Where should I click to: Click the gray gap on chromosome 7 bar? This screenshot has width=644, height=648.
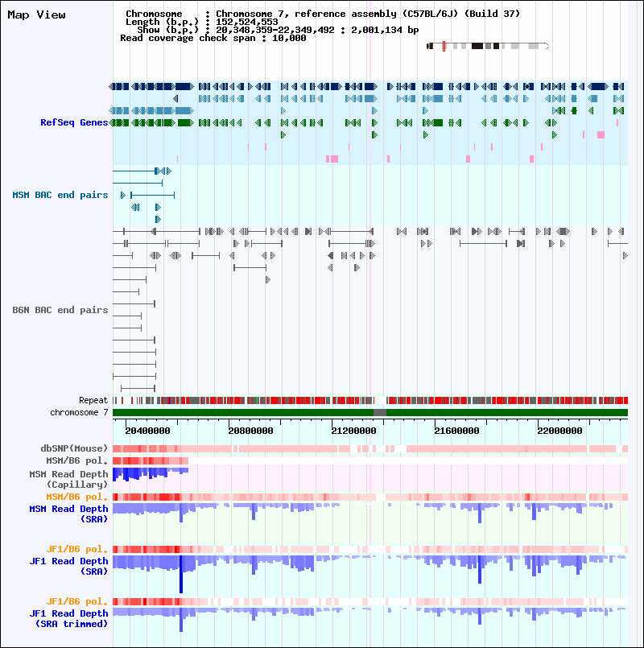(x=380, y=412)
